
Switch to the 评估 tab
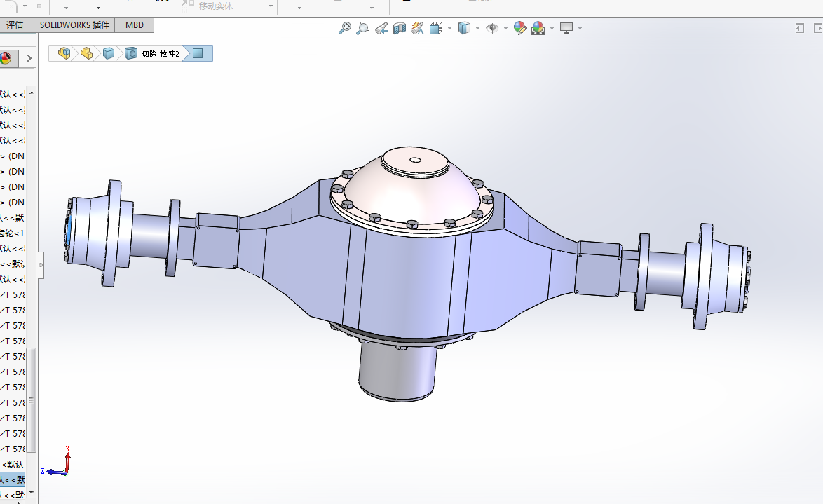click(15, 25)
